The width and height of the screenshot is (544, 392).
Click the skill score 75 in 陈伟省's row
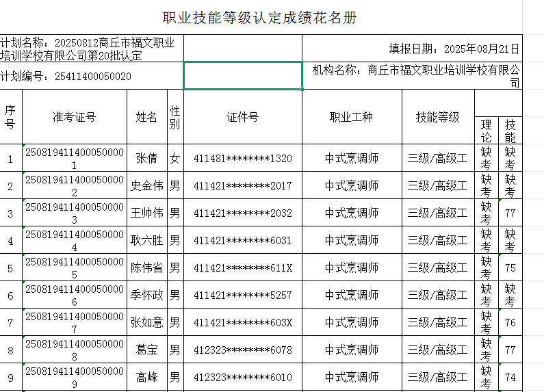[510, 268]
